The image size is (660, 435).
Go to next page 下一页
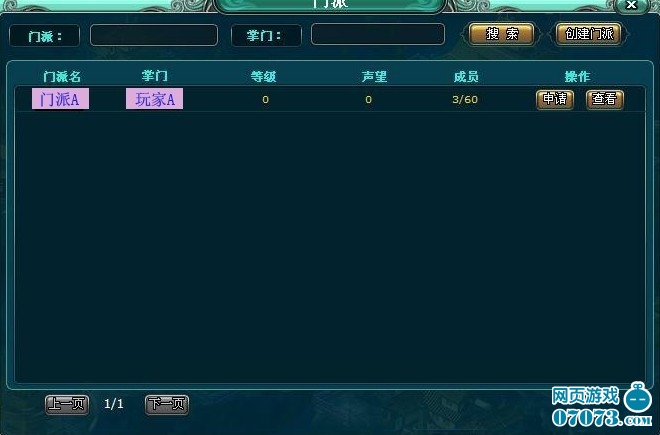click(167, 405)
